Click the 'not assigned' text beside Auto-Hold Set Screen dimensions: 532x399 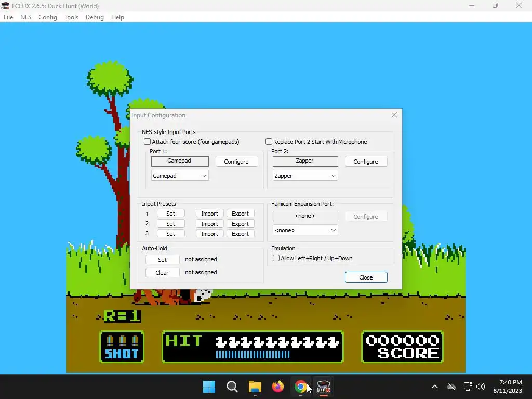[201, 259]
